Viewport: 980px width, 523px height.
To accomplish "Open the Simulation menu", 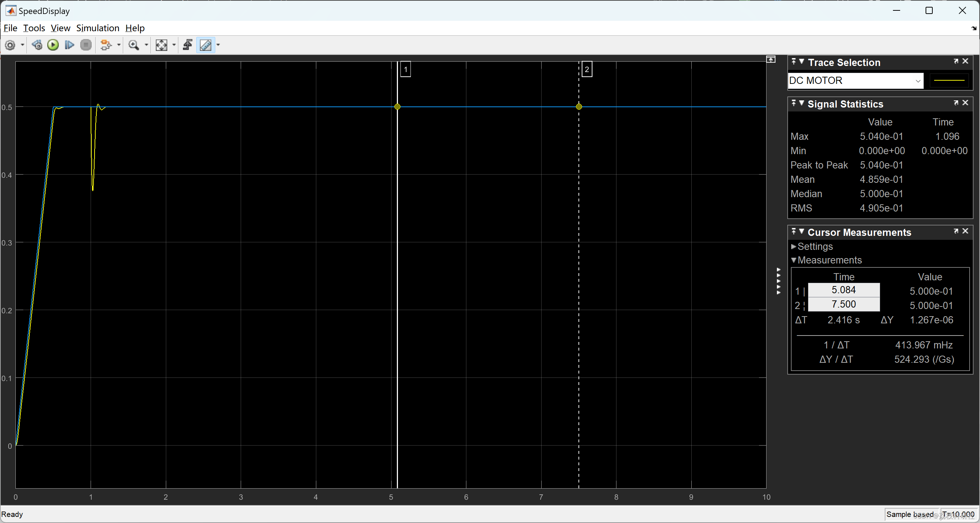I will tap(98, 28).
